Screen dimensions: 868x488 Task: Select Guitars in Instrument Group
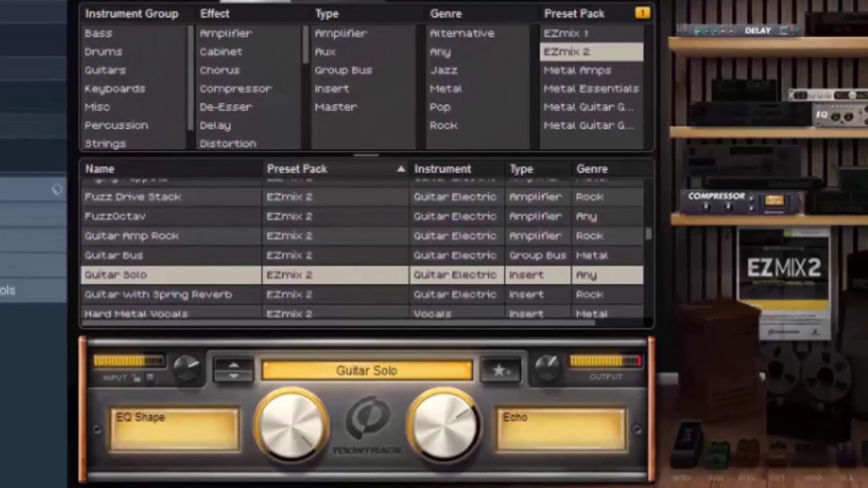pos(105,70)
